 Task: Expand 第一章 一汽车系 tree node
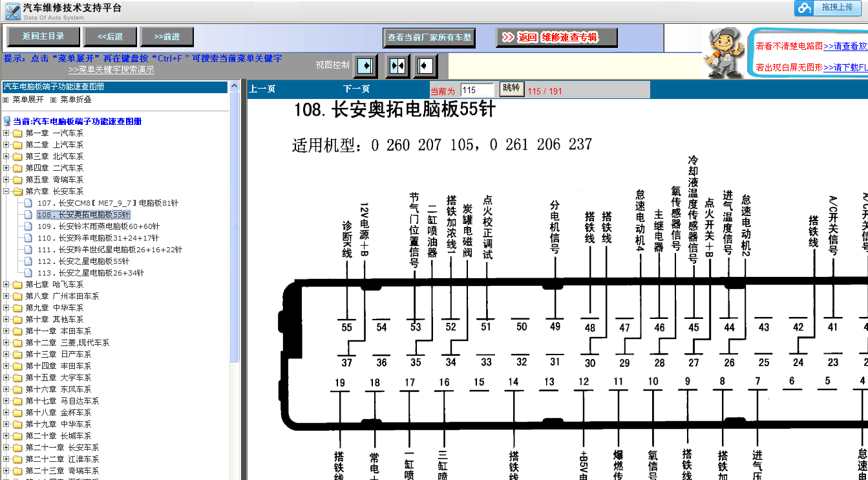click(6, 133)
